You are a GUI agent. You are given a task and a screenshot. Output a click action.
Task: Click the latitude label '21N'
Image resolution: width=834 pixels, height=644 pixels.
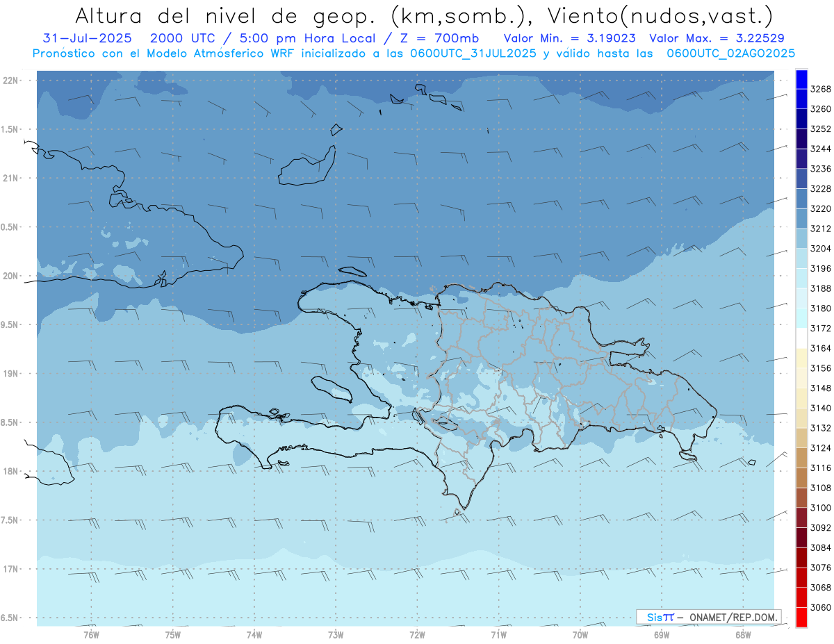pyautogui.click(x=11, y=179)
